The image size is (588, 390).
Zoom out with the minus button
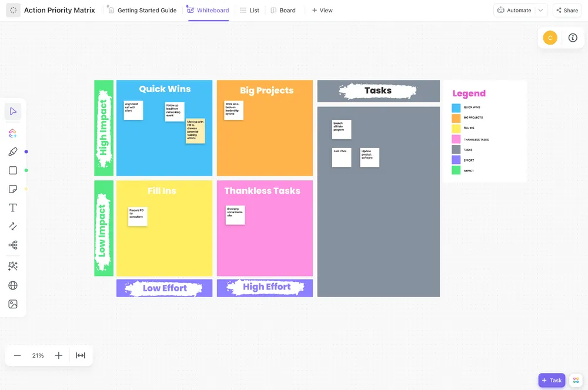coord(17,355)
